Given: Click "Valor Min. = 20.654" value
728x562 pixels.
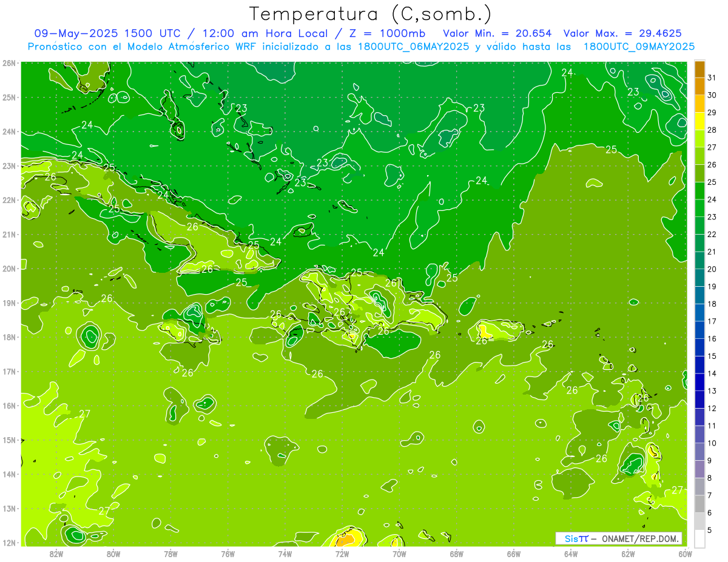Looking at the screenshot, I should coord(497,33).
